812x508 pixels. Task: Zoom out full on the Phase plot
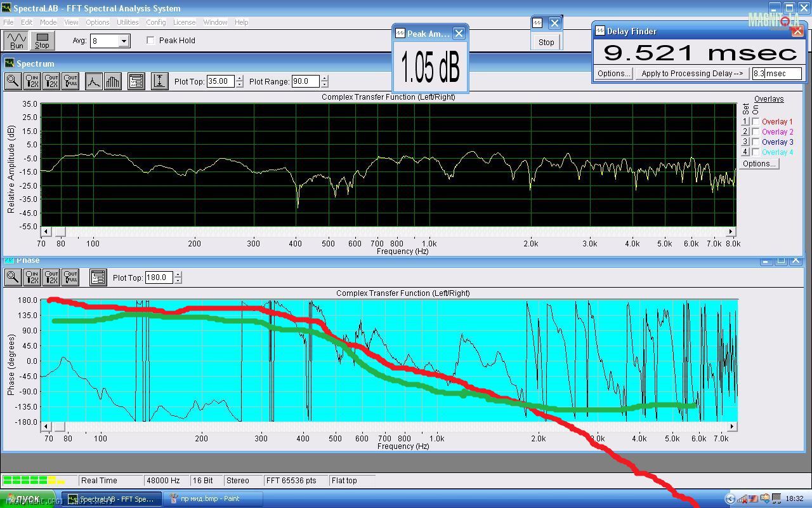pos(70,277)
